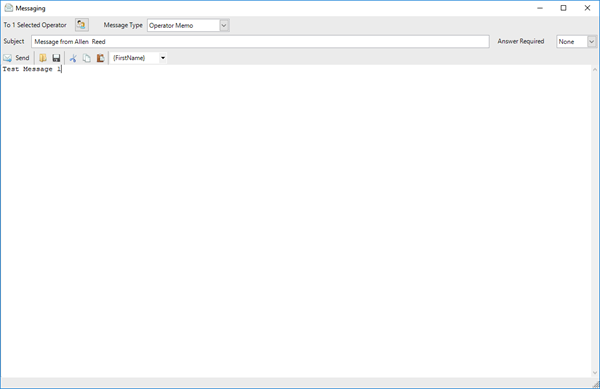Screen dimensions: 600x389
Task: Click the Send envelope icon
Action: [x=8, y=58]
